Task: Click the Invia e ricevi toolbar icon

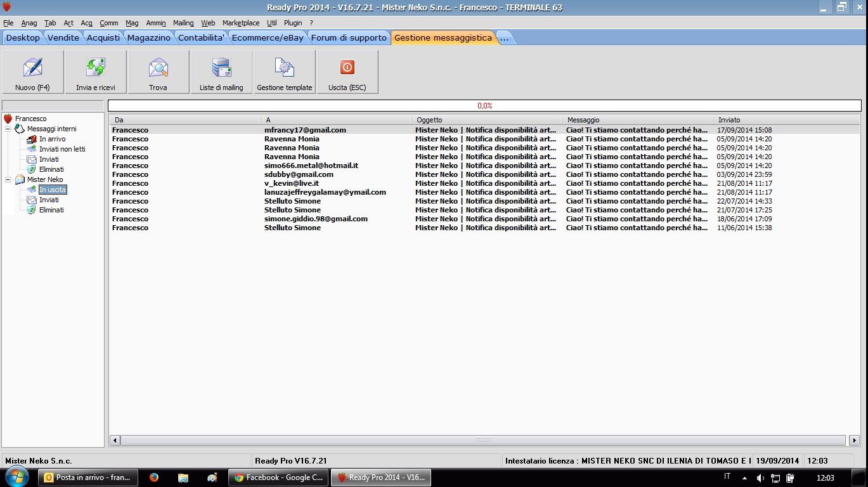Action: tap(96, 72)
